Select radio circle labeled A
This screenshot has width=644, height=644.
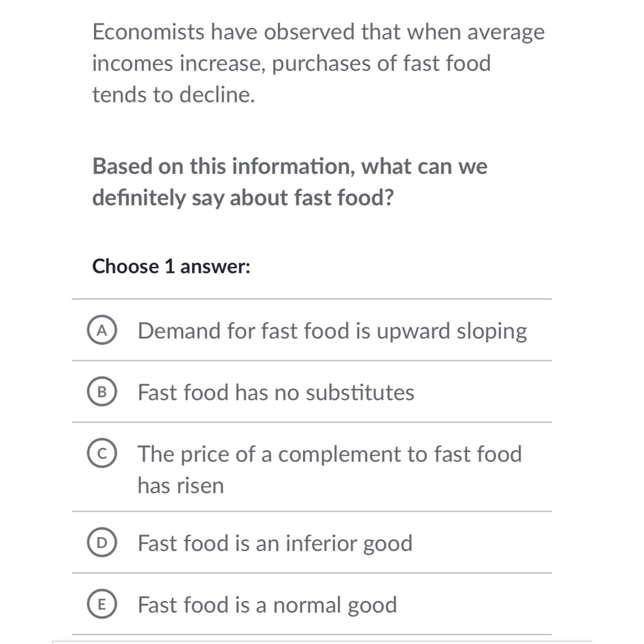(x=102, y=330)
